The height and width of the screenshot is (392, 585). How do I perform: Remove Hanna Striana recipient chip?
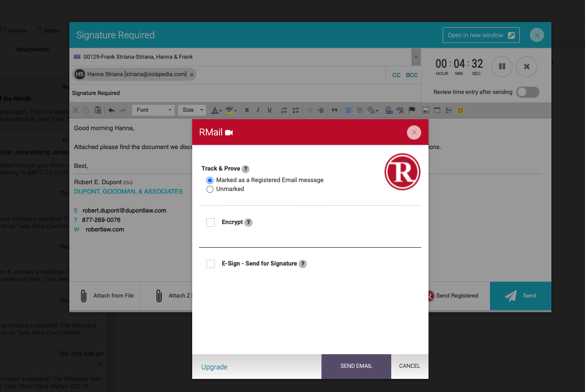(x=191, y=75)
